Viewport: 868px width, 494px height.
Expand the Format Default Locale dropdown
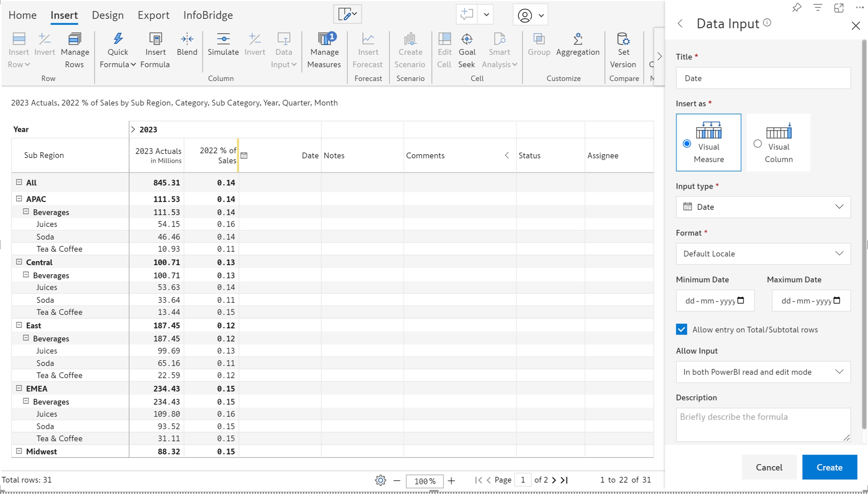pyautogui.click(x=763, y=253)
